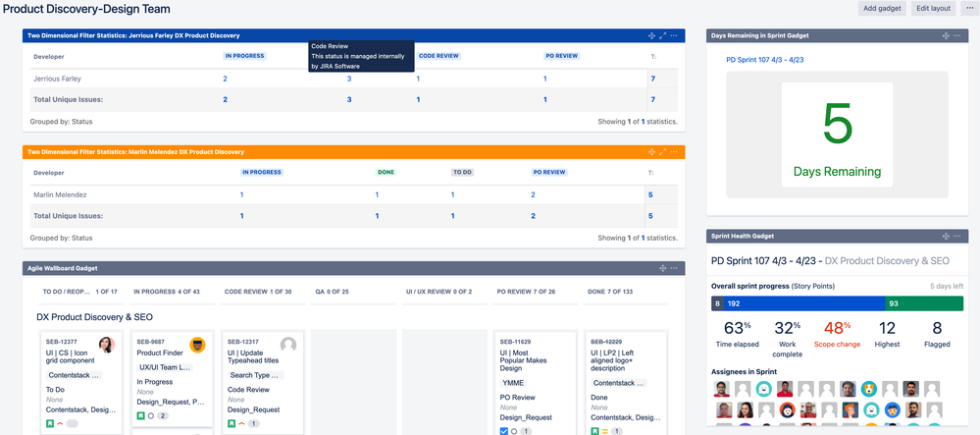Open issue SEB-12317 from its key
Image resolution: width=980 pixels, height=435 pixels.
243,342
